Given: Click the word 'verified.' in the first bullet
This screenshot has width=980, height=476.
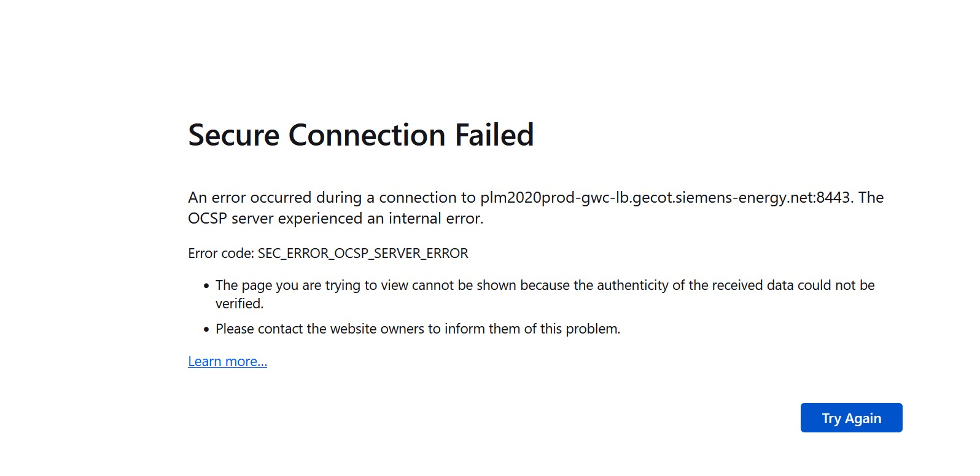Looking at the screenshot, I should tap(239, 304).
